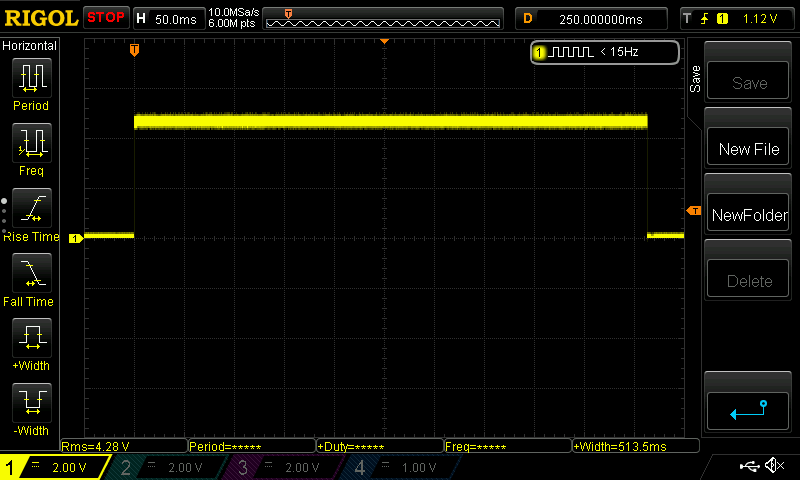Image resolution: width=800 pixels, height=480 pixels.
Task: Click the New File button
Action: [749, 148]
